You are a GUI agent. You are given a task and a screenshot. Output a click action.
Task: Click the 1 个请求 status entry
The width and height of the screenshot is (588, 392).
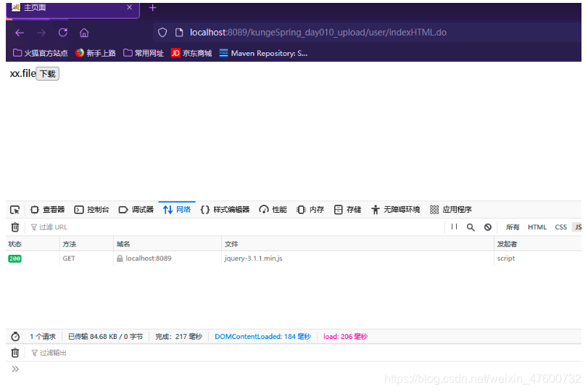pos(43,336)
